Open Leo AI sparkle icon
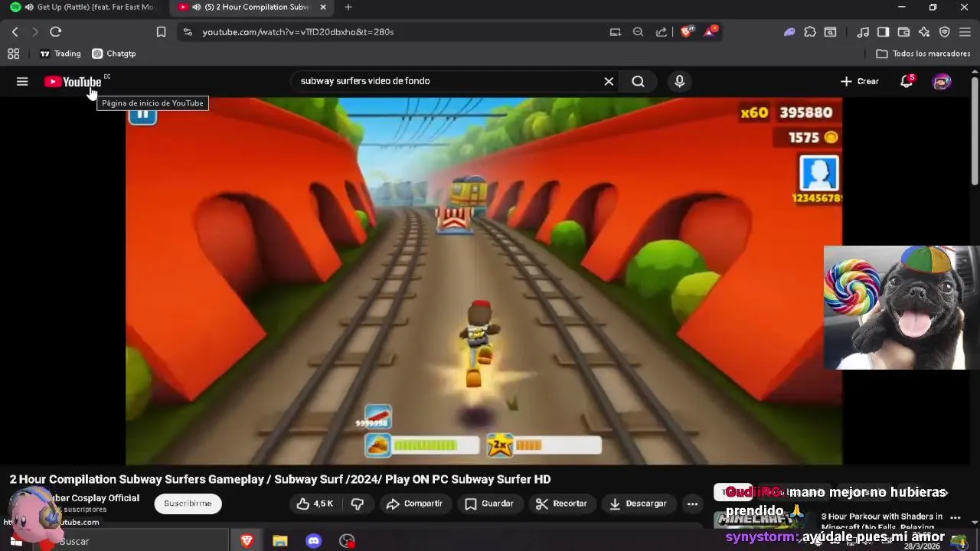The height and width of the screenshot is (551, 980). click(x=924, y=32)
